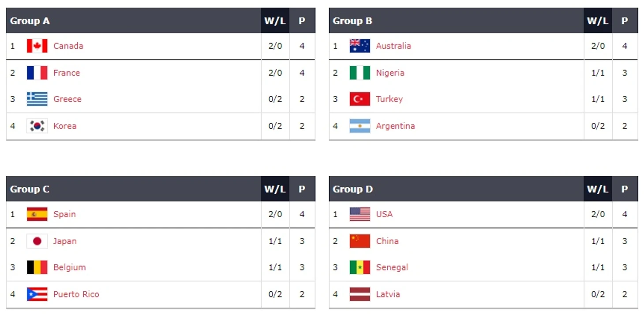This screenshot has height=314, width=644.
Task: Open the USA team link
Action: [x=384, y=214]
